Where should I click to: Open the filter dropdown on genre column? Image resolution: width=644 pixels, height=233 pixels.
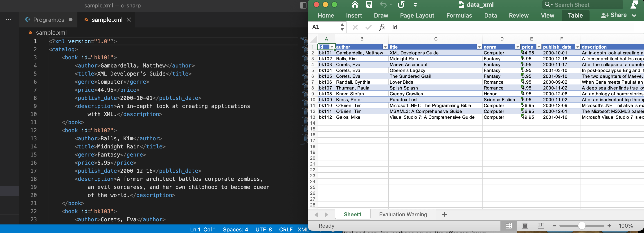pos(517,47)
